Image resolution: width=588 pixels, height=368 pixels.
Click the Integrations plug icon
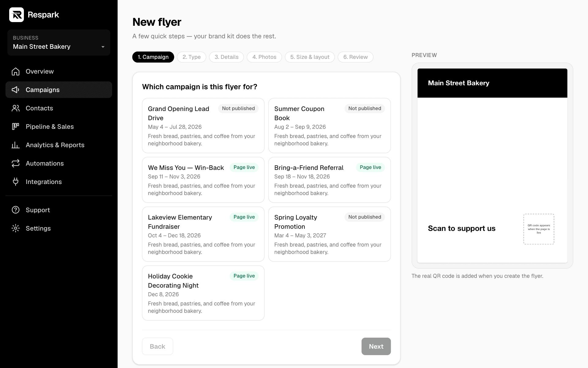pyautogui.click(x=16, y=182)
